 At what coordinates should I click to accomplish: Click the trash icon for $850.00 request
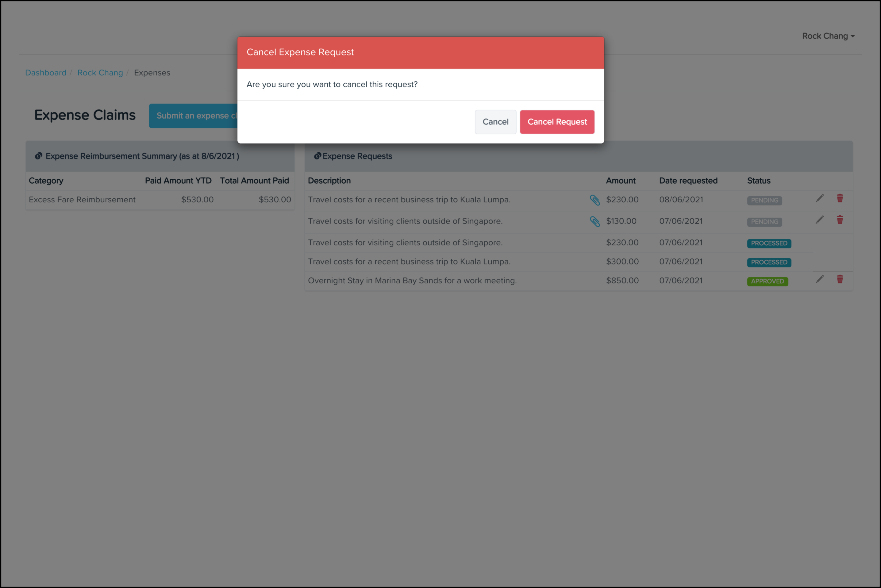pyautogui.click(x=840, y=279)
